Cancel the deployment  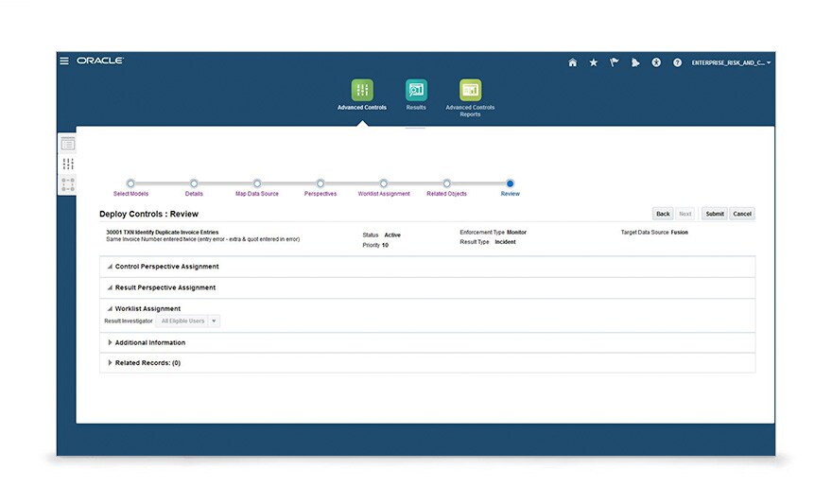click(x=742, y=214)
